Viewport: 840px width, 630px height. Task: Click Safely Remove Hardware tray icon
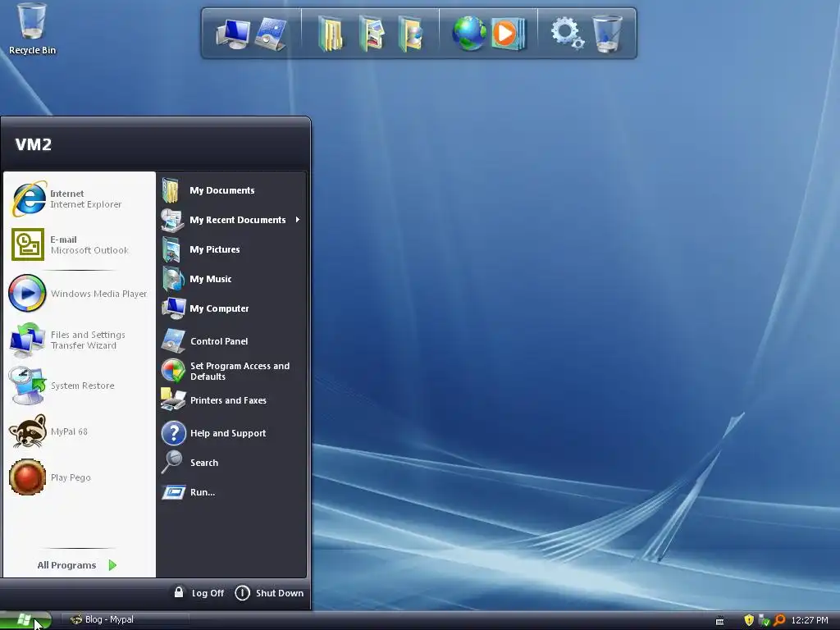click(764, 620)
